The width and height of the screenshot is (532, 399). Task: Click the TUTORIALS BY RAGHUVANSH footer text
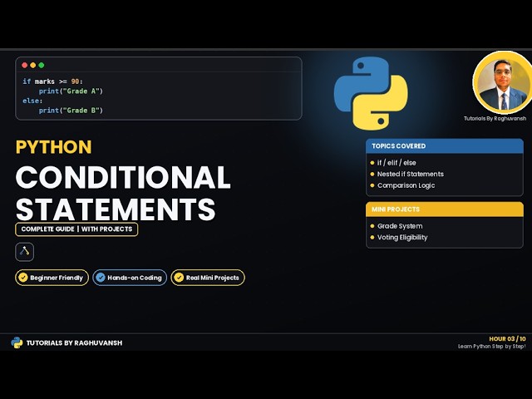click(x=74, y=343)
